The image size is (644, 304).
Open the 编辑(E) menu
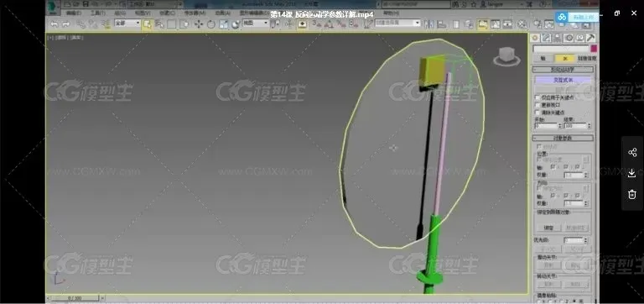point(74,13)
